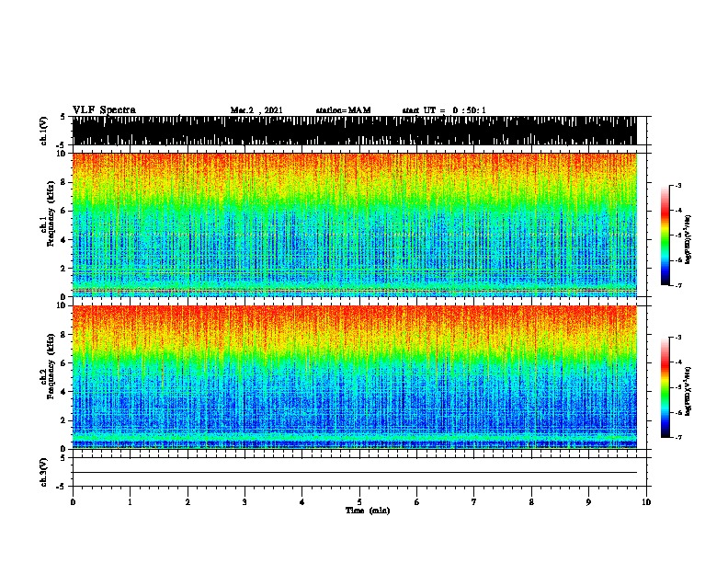
Task: Click the log(PSD) label beside ch.2 color bar
Action: coord(688,391)
